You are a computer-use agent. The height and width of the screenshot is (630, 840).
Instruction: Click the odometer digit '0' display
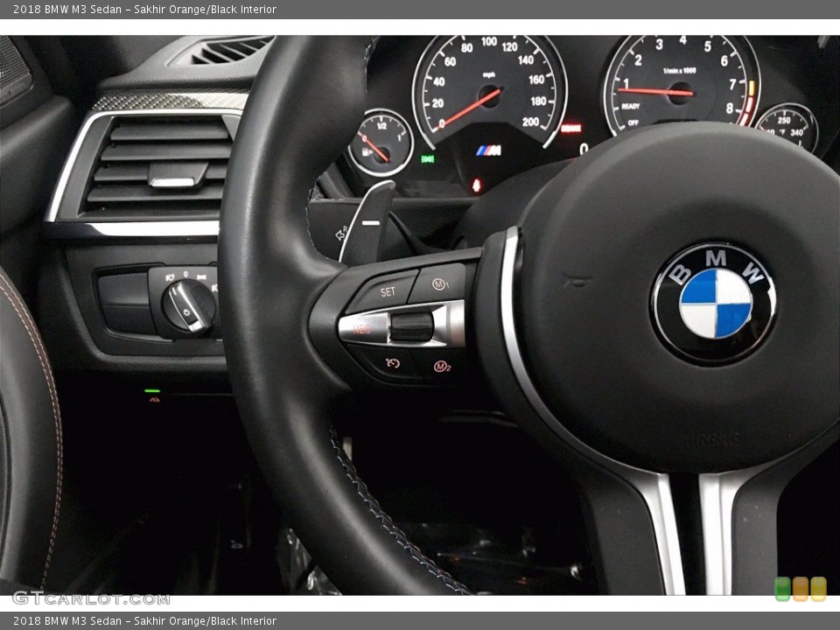(584, 149)
